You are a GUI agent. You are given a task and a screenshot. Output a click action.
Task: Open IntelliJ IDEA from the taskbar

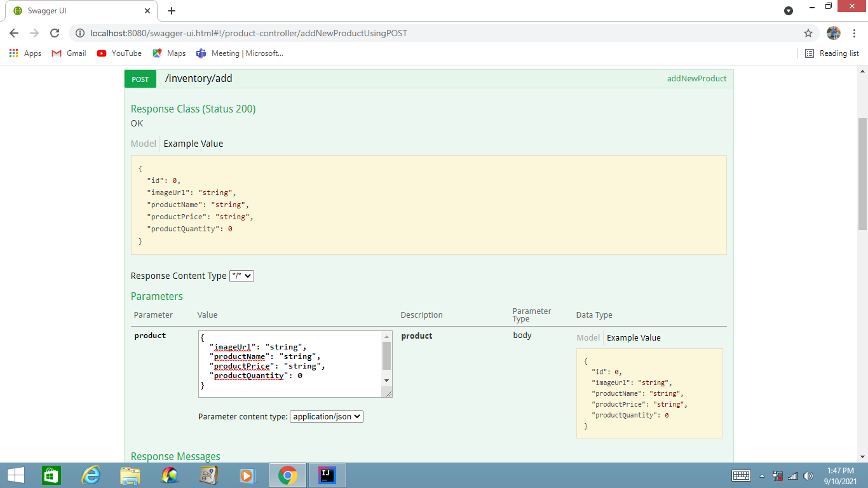[x=328, y=475]
